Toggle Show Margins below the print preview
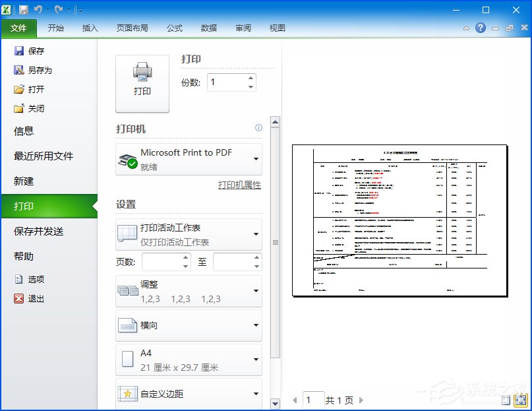This screenshot has height=411, width=532. (506, 400)
